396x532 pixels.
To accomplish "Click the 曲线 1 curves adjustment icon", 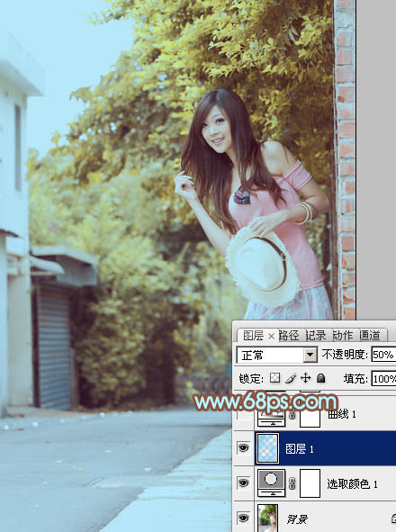I will [x=272, y=415].
